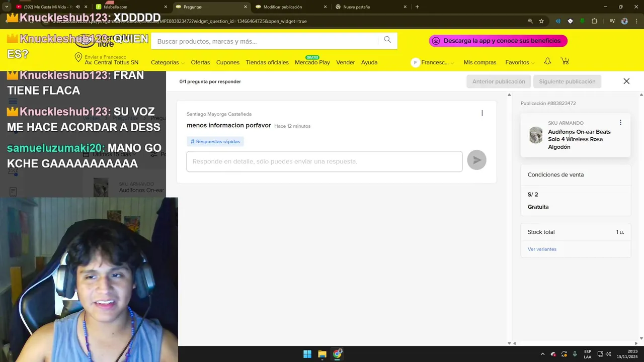Open three-dot menu on SKU ARMANDO product card

pos(620,122)
